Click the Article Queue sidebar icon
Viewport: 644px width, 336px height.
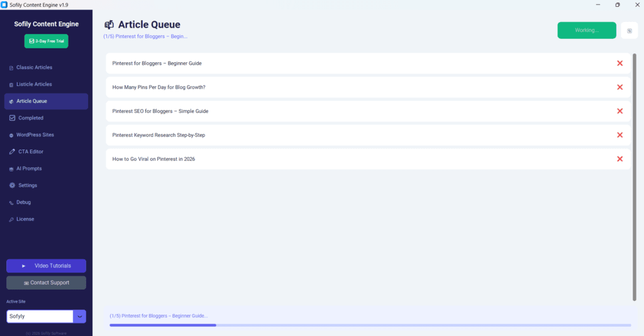click(x=11, y=102)
